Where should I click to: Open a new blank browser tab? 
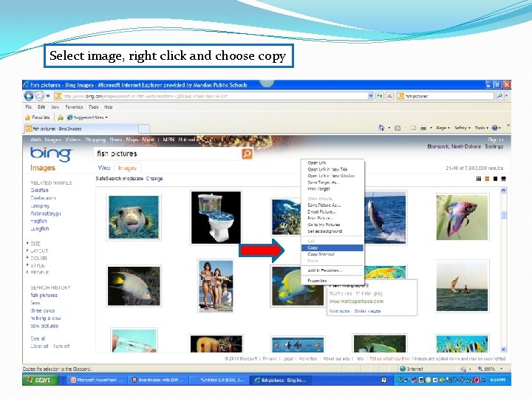(144, 129)
